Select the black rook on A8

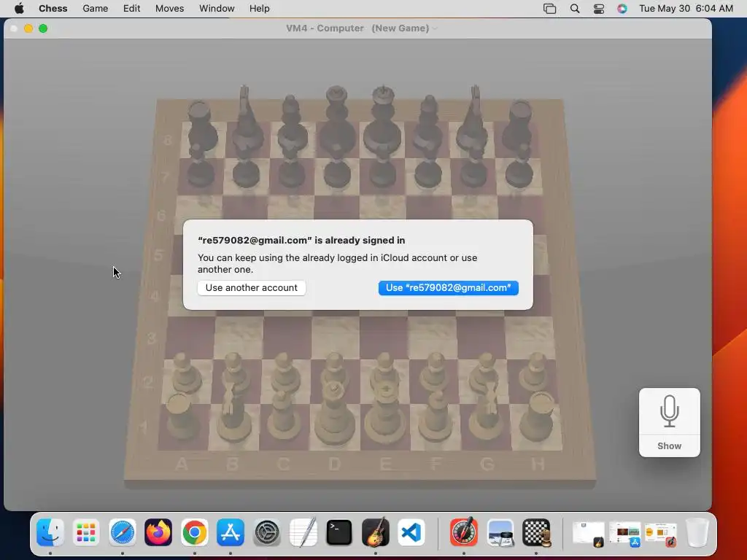(201, 126)
